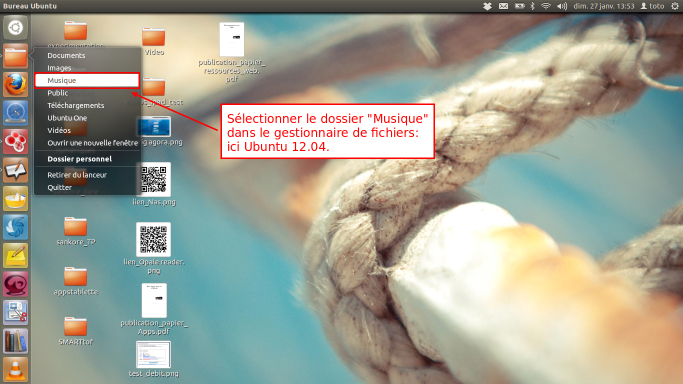The image size is (683, 384).
Task: Open Téléchargements from the quicklist
Action: pyautogui.click(x=76, y=105)
